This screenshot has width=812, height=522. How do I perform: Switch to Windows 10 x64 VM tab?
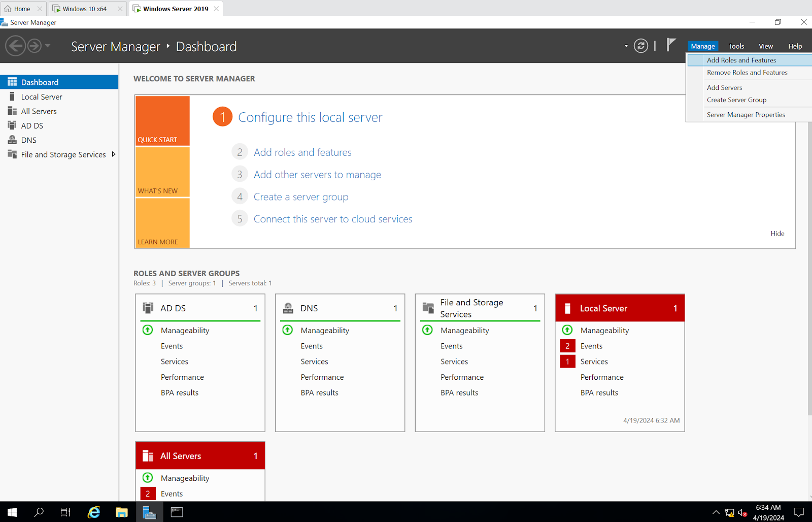pos(87,9)
